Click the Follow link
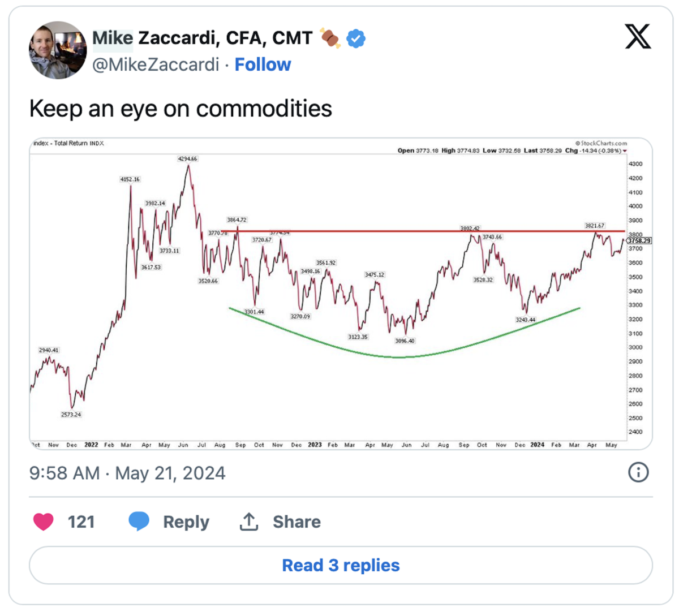 coord(263,64)
